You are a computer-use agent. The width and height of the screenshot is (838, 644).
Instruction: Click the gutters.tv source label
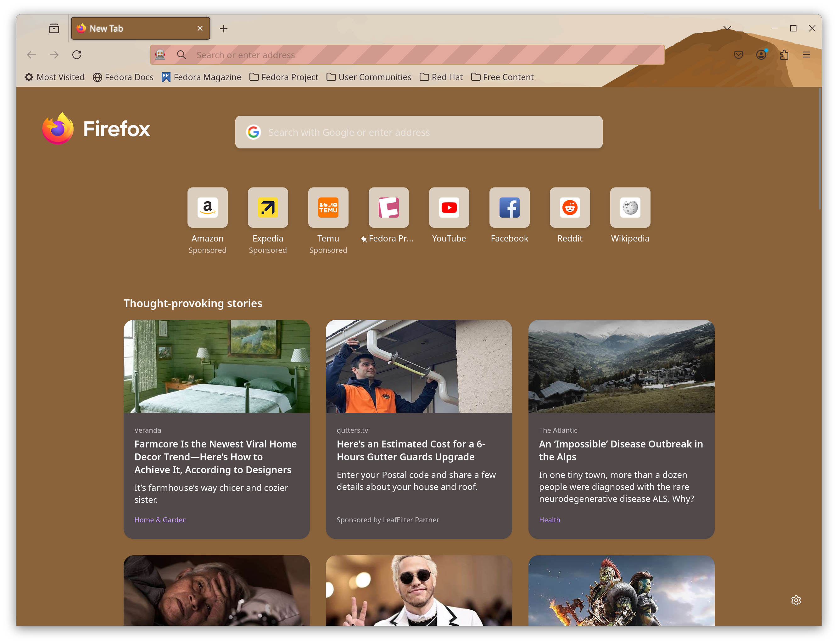click(352, 430)
